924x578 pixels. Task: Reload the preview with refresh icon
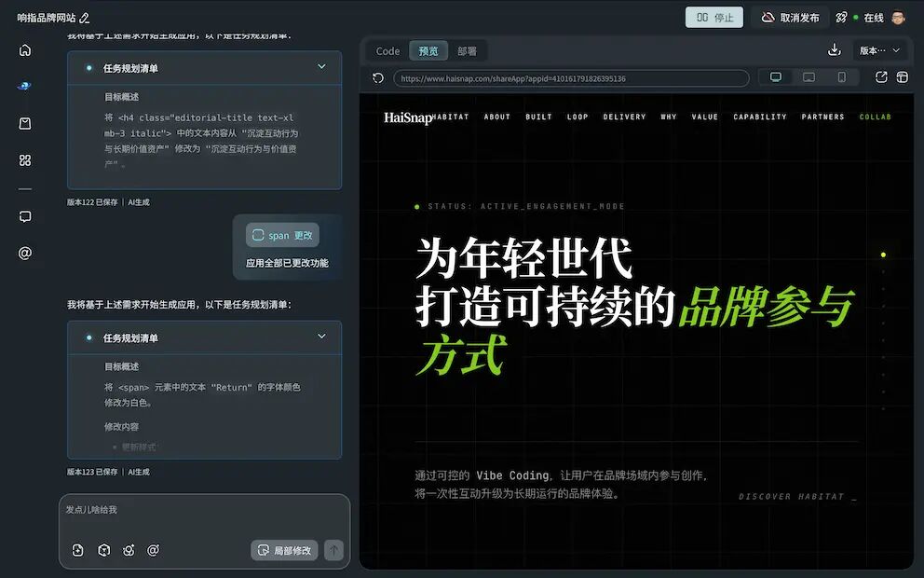coord(378,78)
